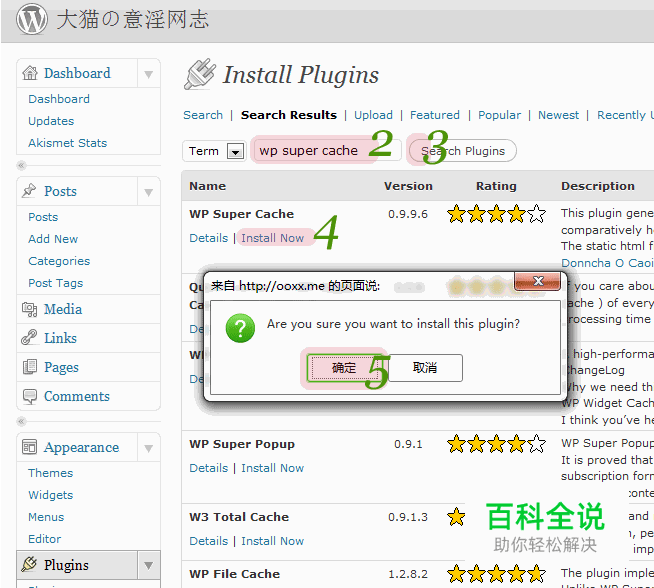Open Editor in sidebar

[x=45, y=539]
